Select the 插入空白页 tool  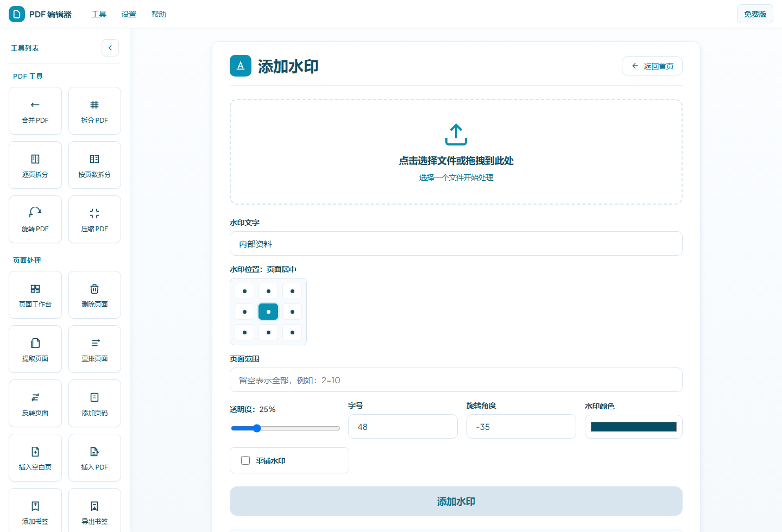click(x=35, y=458)
